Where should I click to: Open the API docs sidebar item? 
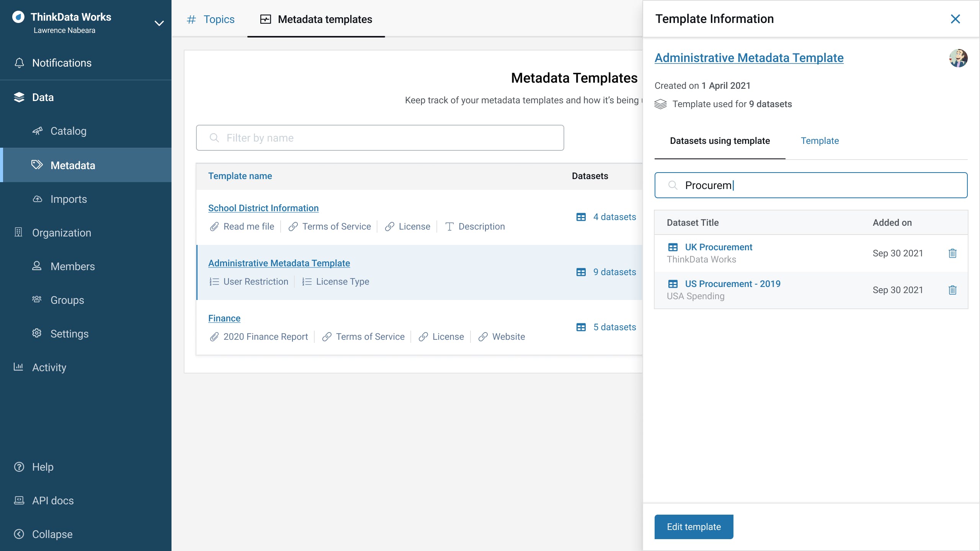pyautogui.click(x=53, y=500)
